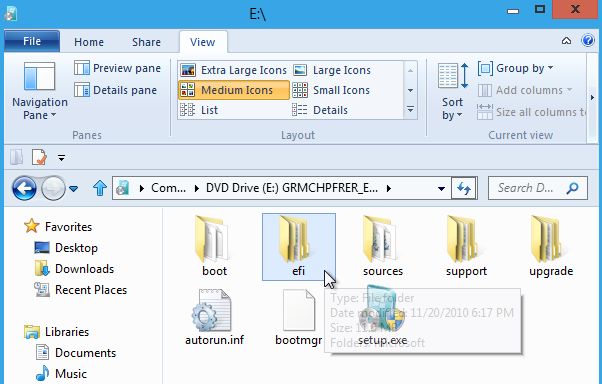Open Help with the question mark icon

[588, 40]
